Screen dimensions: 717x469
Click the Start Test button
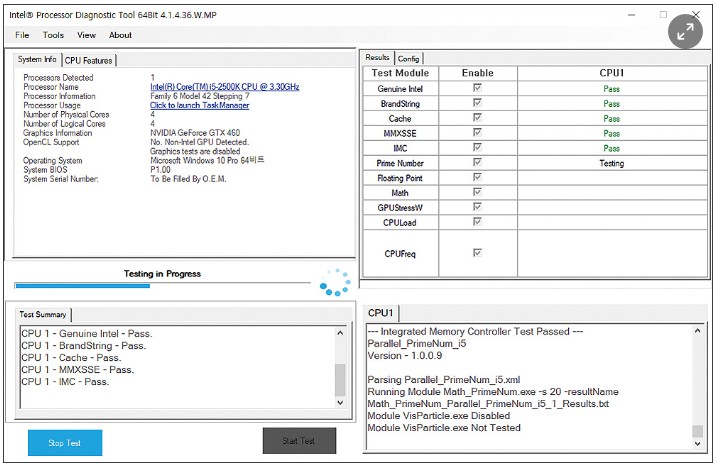[x=299, y=441]
